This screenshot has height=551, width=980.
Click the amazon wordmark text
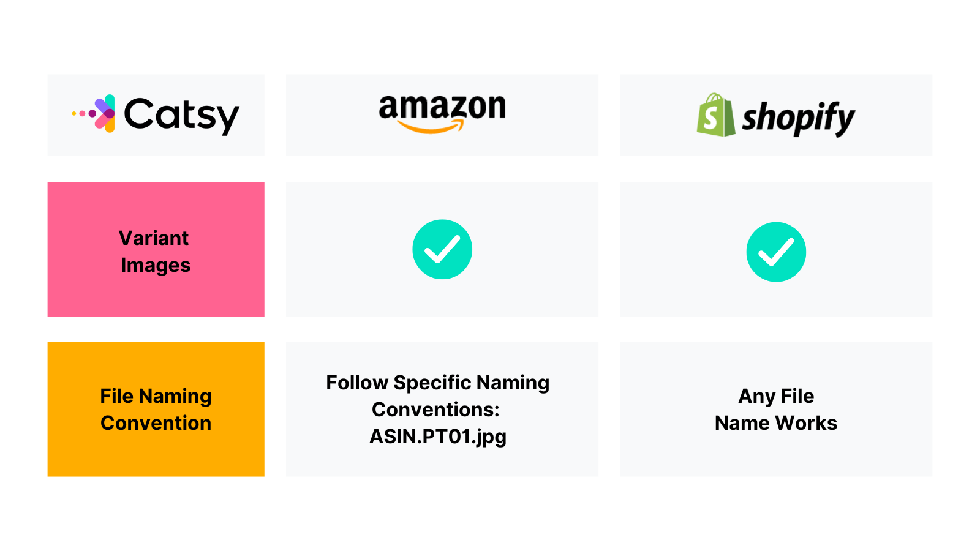coord(442,107)
